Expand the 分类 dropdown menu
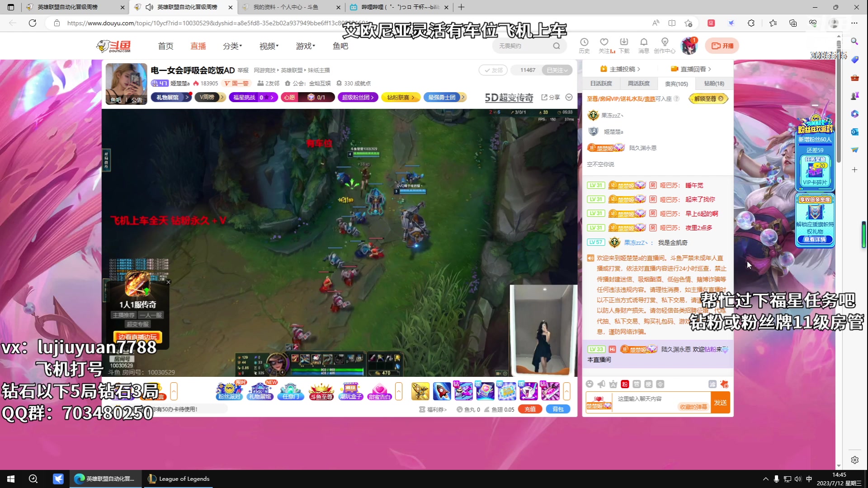Image resolution: width=868 pixels, height=488 pixels. click(x=232, y=46)
